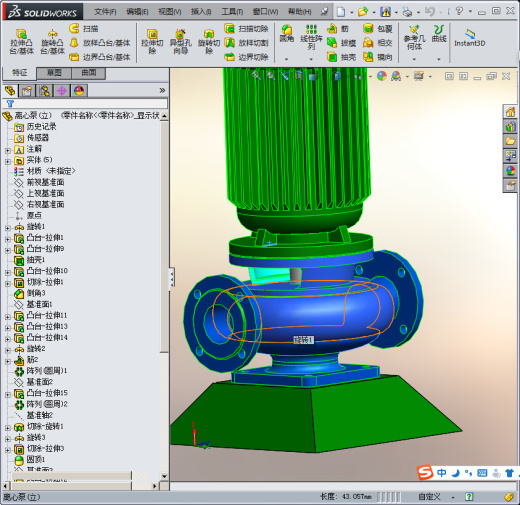Open the PropertyManager tab icon
The image size is (520, 505).
(x=27, y=91)
